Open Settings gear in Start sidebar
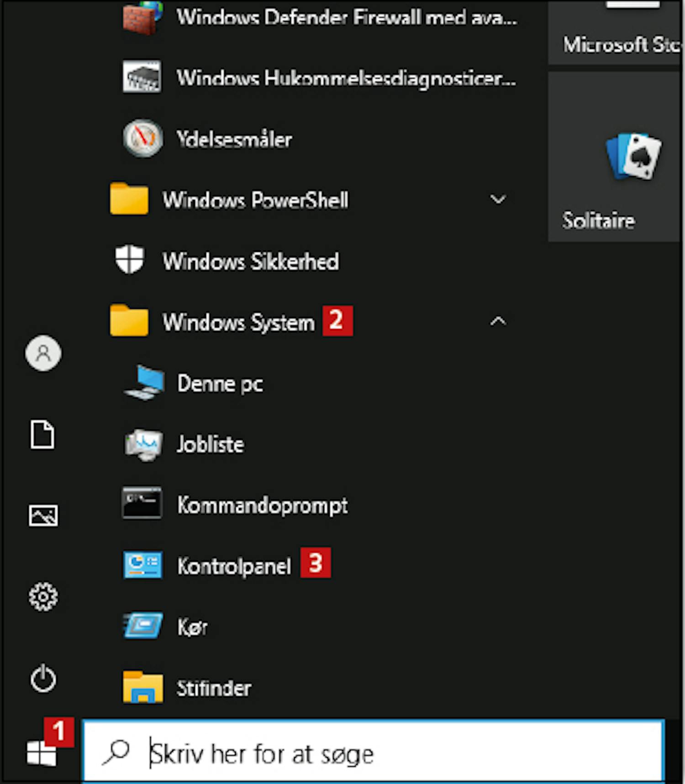 pyautogui.click(x=43, y=596)
